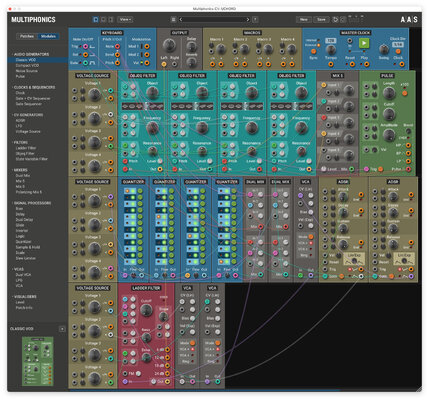429x400 pixels.
Task: Click the Ladder Filter 24 dB output jack
Action: coord(167,374)
